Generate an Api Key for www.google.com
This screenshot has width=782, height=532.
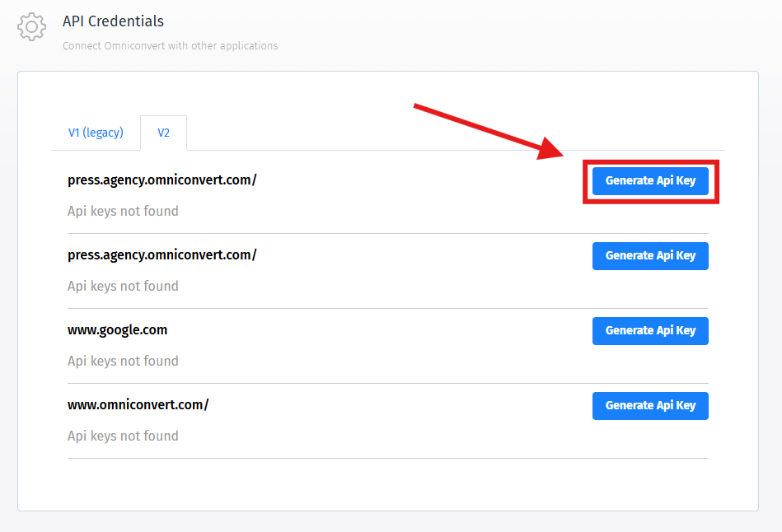[x=650, y=330]
